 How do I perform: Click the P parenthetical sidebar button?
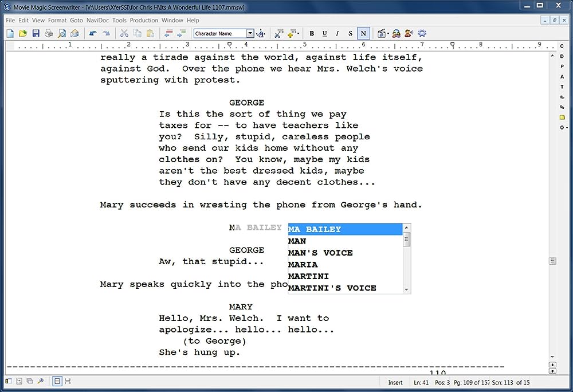coord(562,66)
